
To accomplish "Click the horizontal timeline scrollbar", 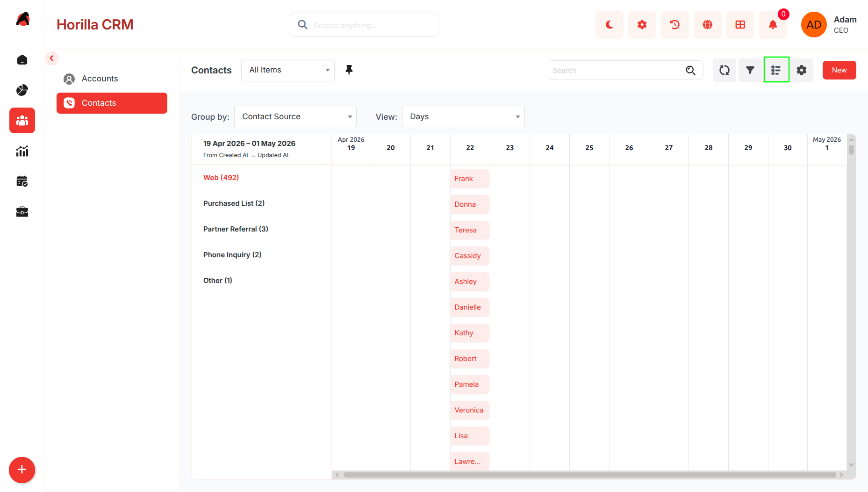I will click(x=589, y=475).
